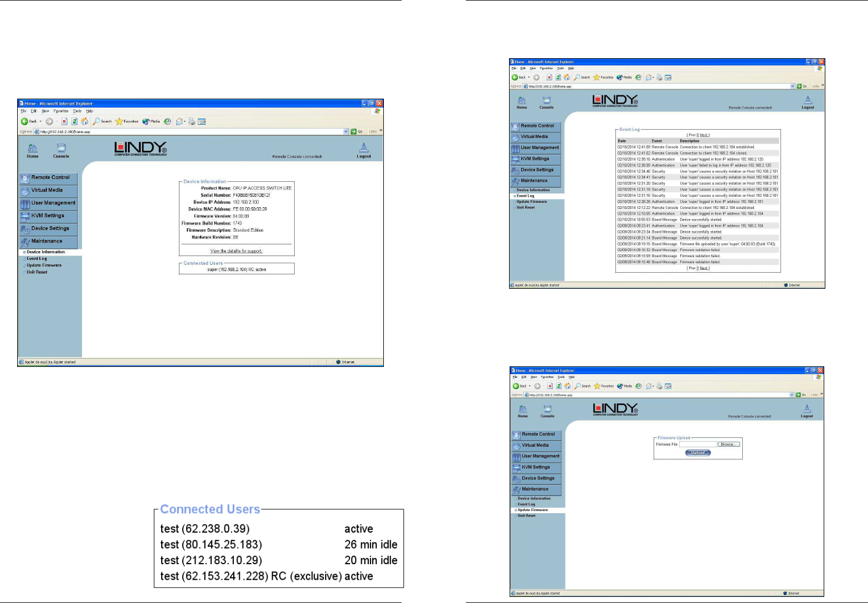Open the Back button dropdown arrow in Device Information window
The height and width of the screenshot is (603, 868).
pos(41,121)
